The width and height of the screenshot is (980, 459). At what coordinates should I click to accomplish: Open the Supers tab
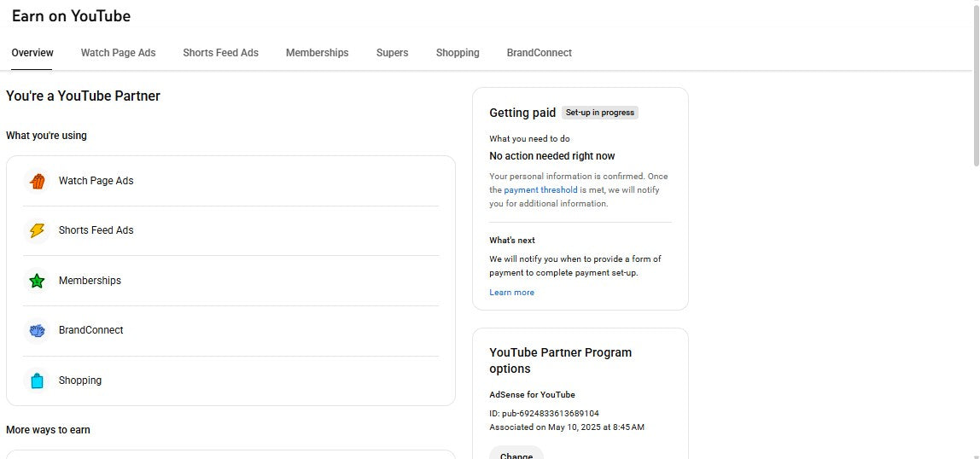tap(392, 53)
